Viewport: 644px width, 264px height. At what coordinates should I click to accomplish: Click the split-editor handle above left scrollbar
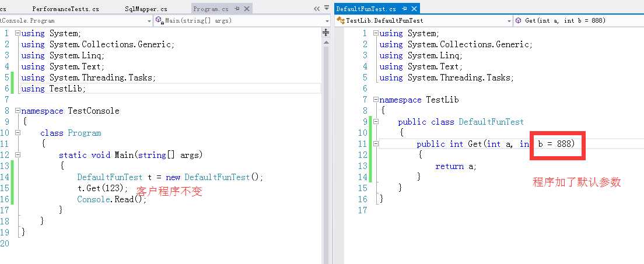coord(325,34)
